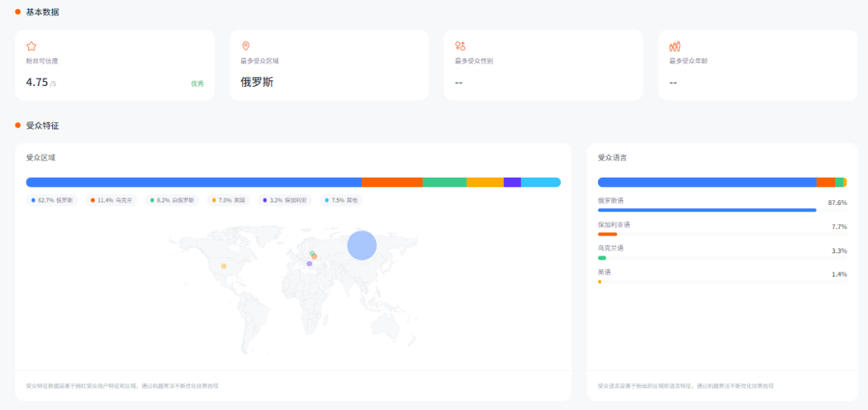868x410 pixels.
Task: Click the 俄罗斯语 blue progress bar
Action: (x=707, y=210)
